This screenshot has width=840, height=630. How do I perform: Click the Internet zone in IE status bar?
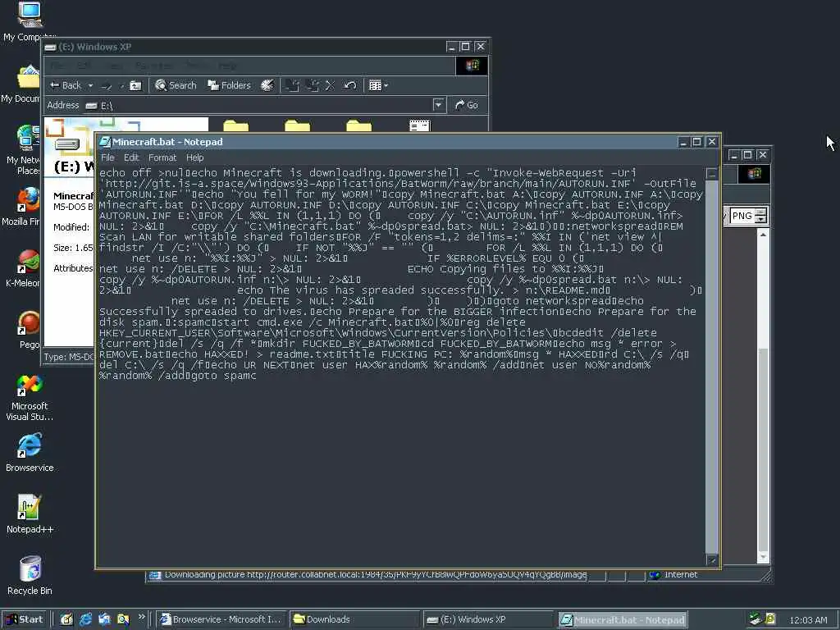coord(674,575)
